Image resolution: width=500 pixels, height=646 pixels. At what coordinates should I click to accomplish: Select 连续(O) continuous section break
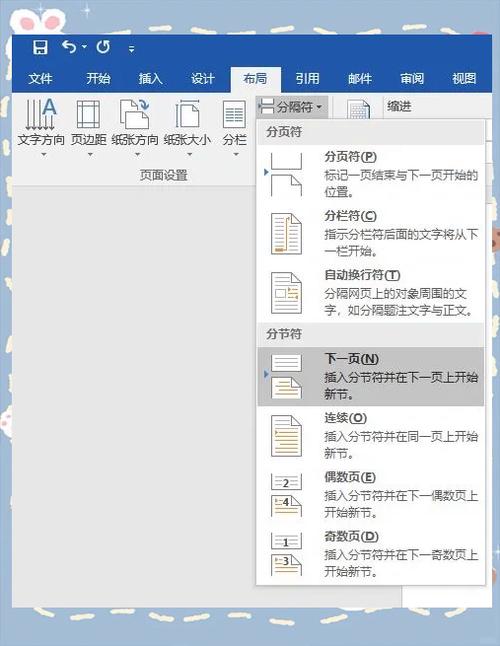pyautogui.click(x=370, y=436)
